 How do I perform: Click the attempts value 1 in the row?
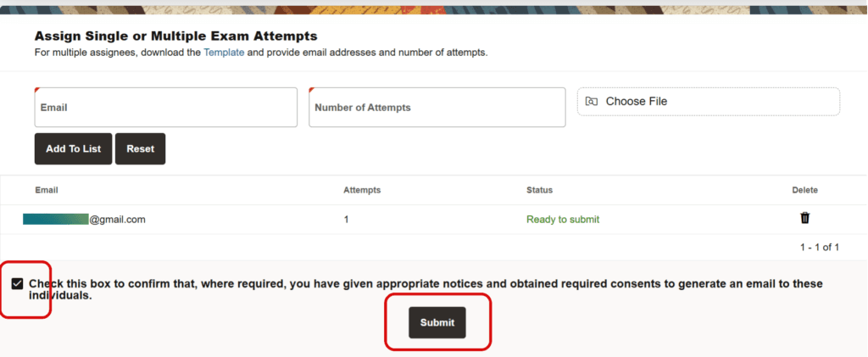(346, 219)
